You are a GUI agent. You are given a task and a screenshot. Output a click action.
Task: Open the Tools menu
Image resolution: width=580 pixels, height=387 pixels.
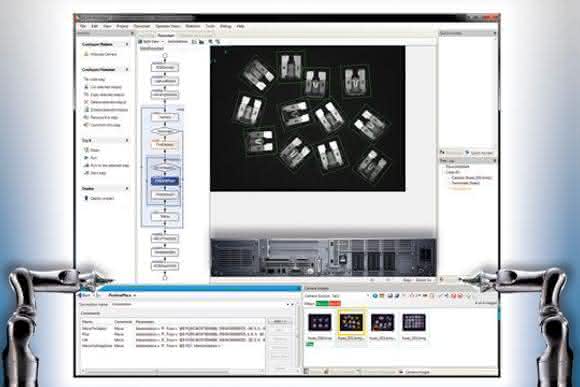click(x=210, y=26)
